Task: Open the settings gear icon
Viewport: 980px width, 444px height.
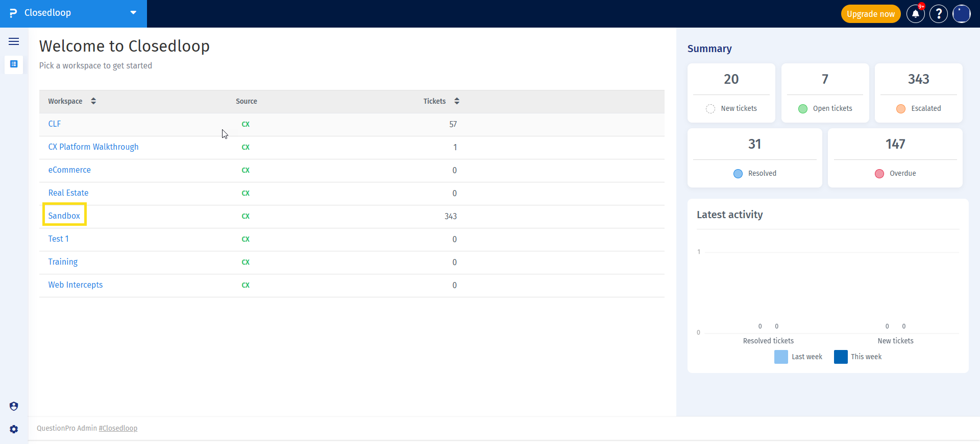Action: [14, 429]
